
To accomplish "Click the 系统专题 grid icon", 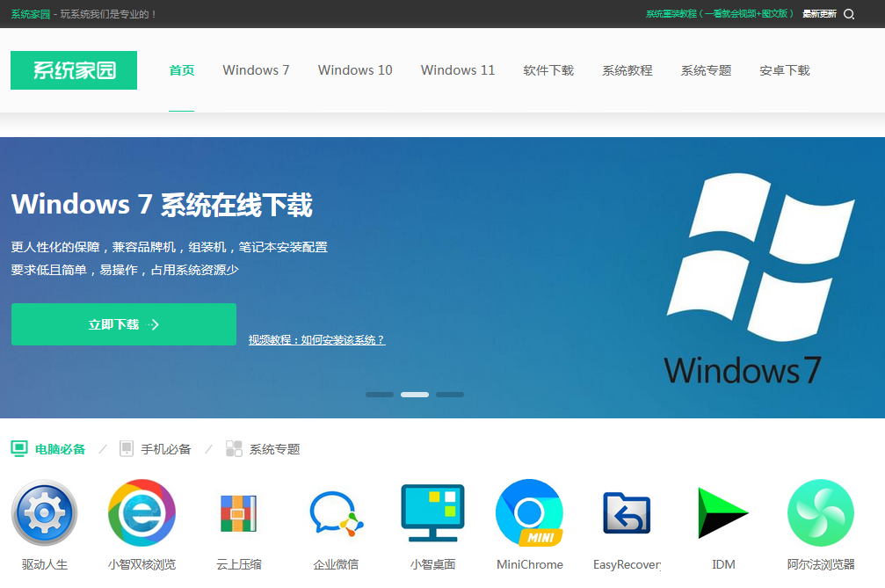I will (x=234, y=449).
